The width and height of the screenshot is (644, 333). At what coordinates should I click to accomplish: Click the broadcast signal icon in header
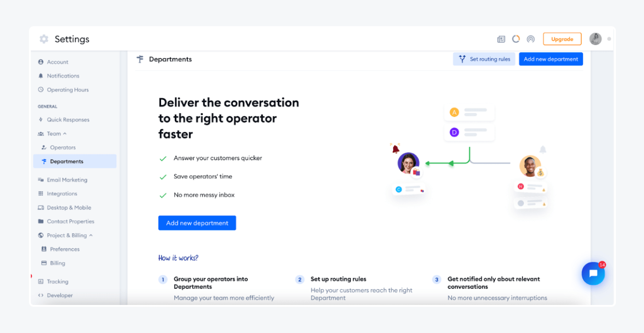pyautogui.click(x=531, y=39)
